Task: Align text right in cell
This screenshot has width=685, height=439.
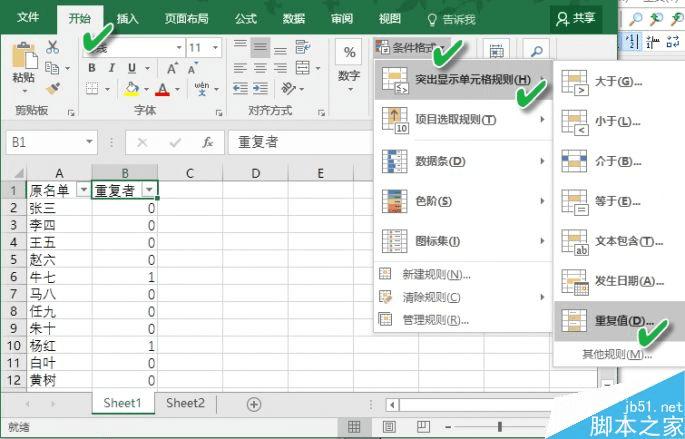Action: pos(280,68)
